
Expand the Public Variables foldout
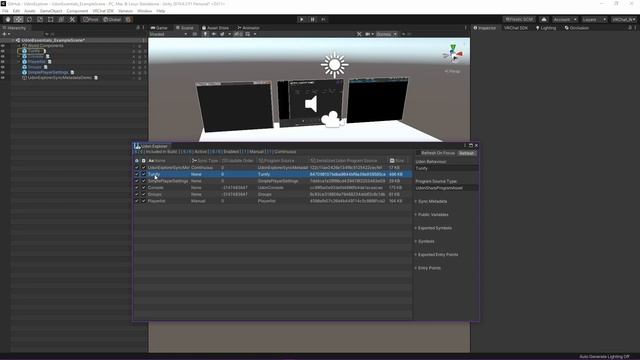coord(432,215)
